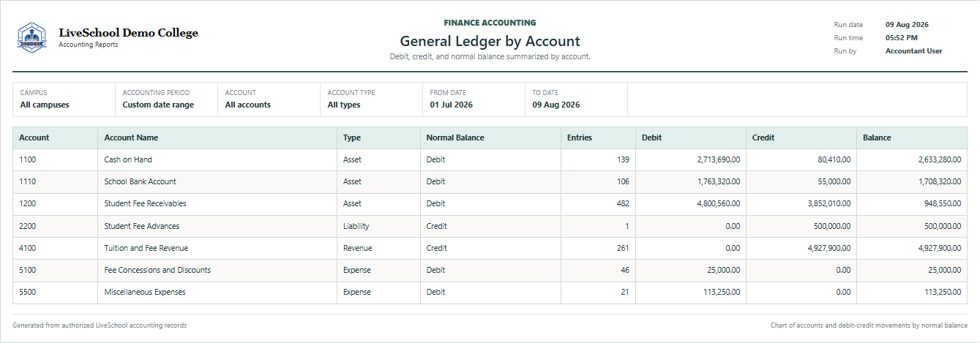Select account number 1110
980x343 pixels.
click(x=29, y=181)
